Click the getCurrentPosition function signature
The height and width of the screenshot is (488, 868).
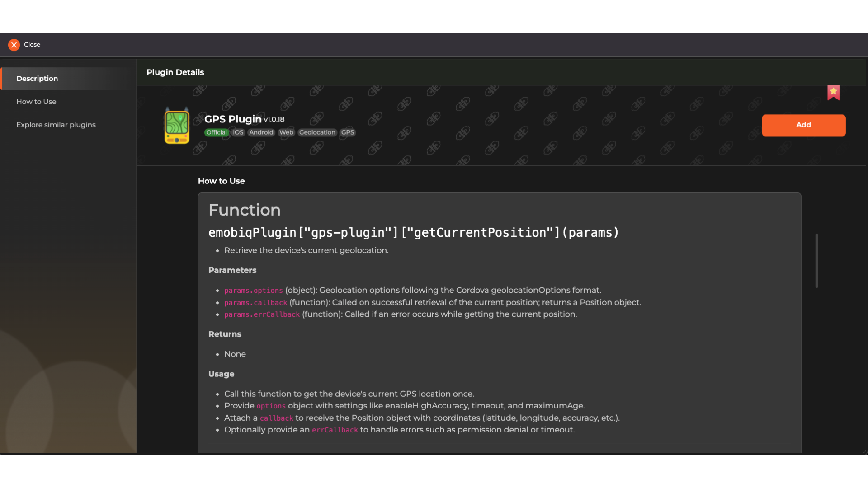click(x=413, y=233)
